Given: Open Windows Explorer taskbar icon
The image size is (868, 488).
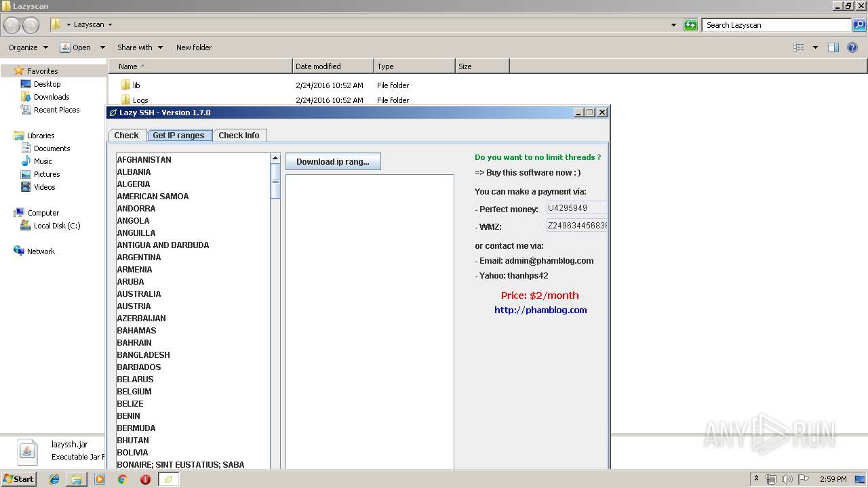Looking at the screenshot, I should click(x=77, y=479).
